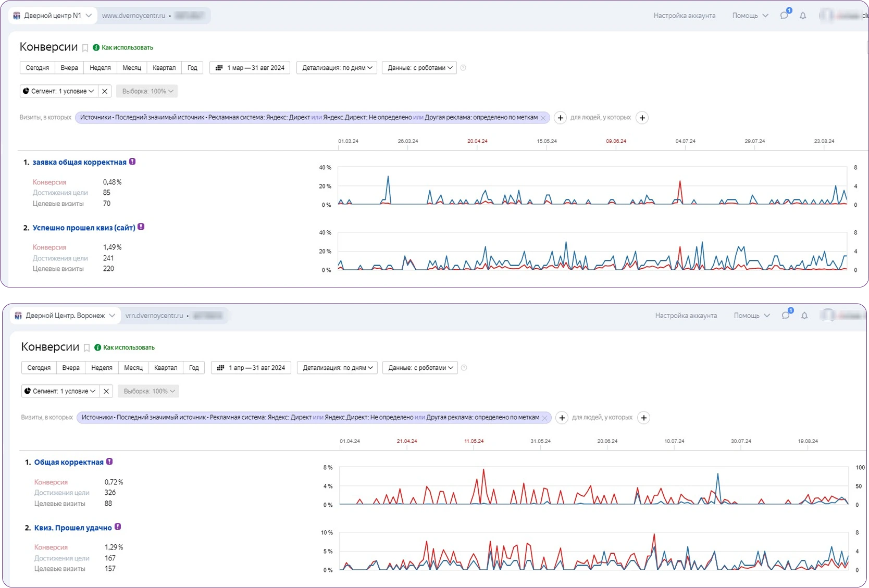
Task: Toggle Целевые визиты under Квиз. Прошел удачно
Action: 60,569
